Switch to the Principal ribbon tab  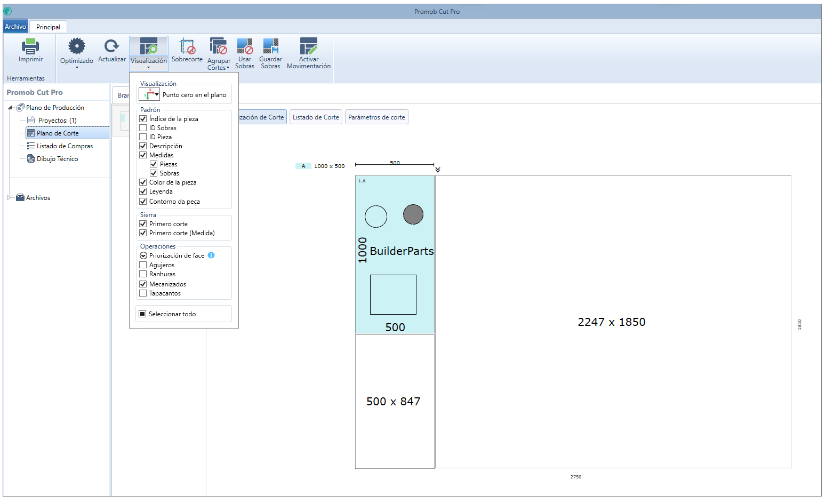tap(48, 27)
